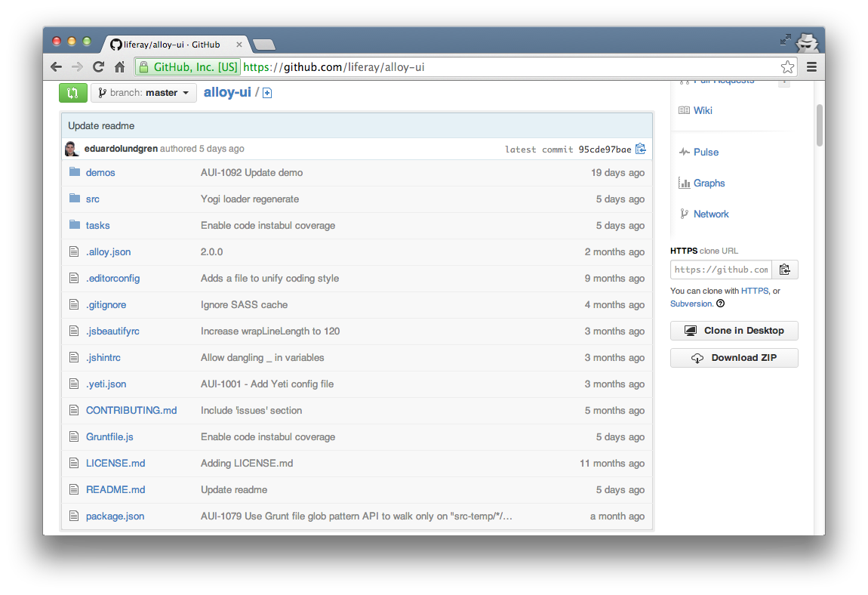Open the Wiki sidebar link
The height and width of the screenshot is (595, 868).
coord(703,110)
